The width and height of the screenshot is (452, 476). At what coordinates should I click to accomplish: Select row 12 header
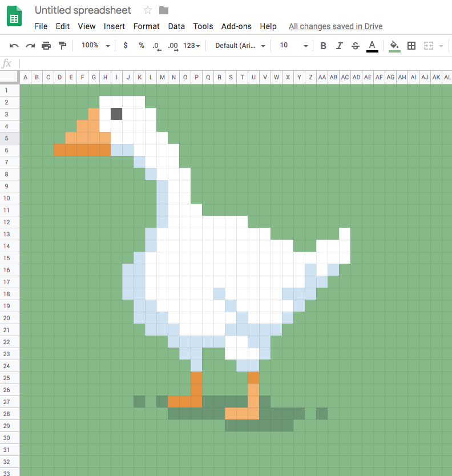point(10,222)
